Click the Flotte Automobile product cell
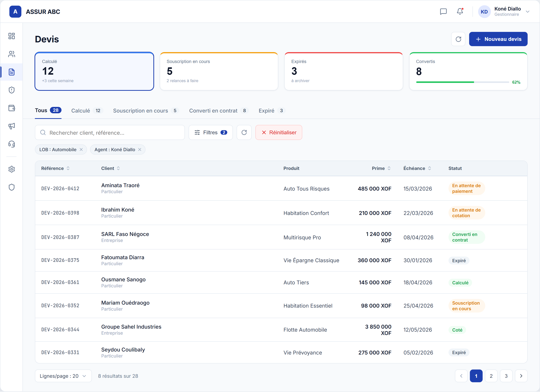Screen dimensions: 540x392 click(305, 330)
